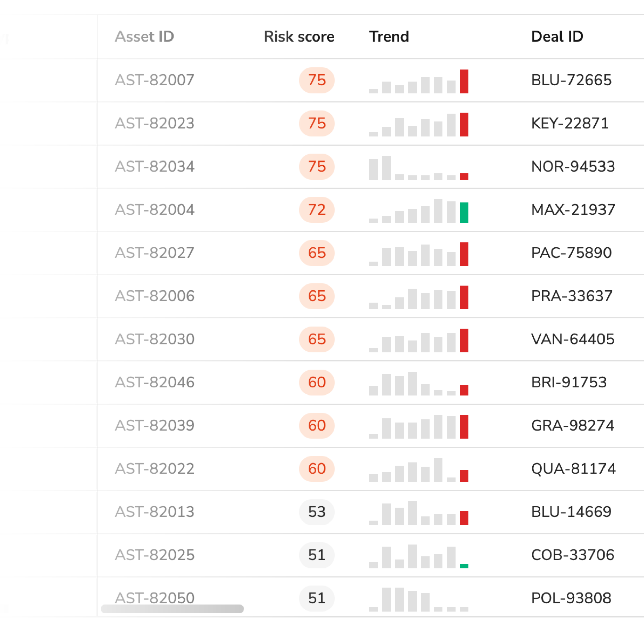Select asset AST-82006
644x644 pixels.
point(155,296)
